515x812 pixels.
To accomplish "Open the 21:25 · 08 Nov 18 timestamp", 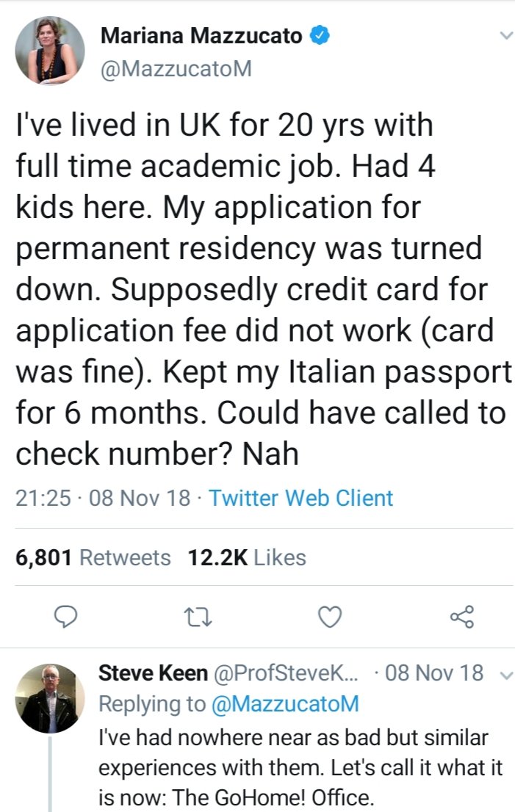I will pyautogui.click(x=103, y=499).
